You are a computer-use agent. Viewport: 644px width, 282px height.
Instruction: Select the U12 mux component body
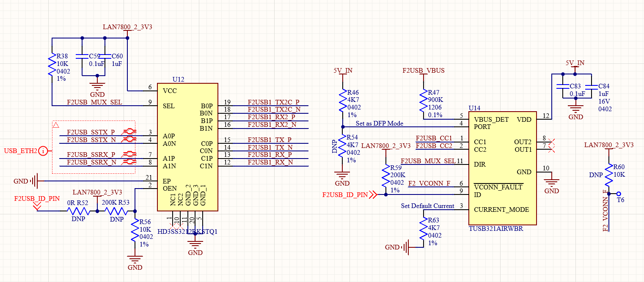pos(187,147)
